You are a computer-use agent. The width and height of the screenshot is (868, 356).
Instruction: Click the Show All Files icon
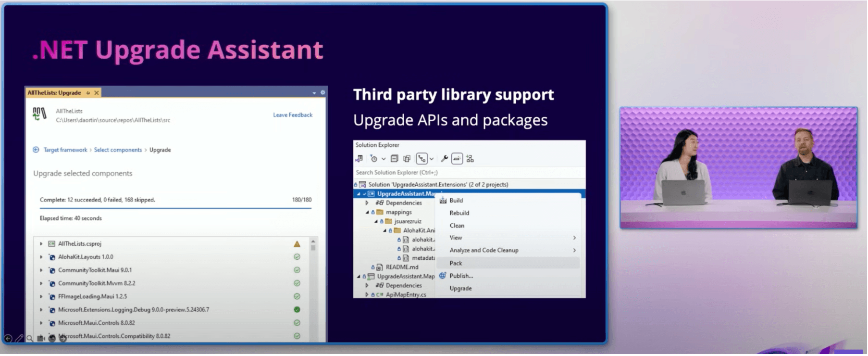(x=407, y=159)
